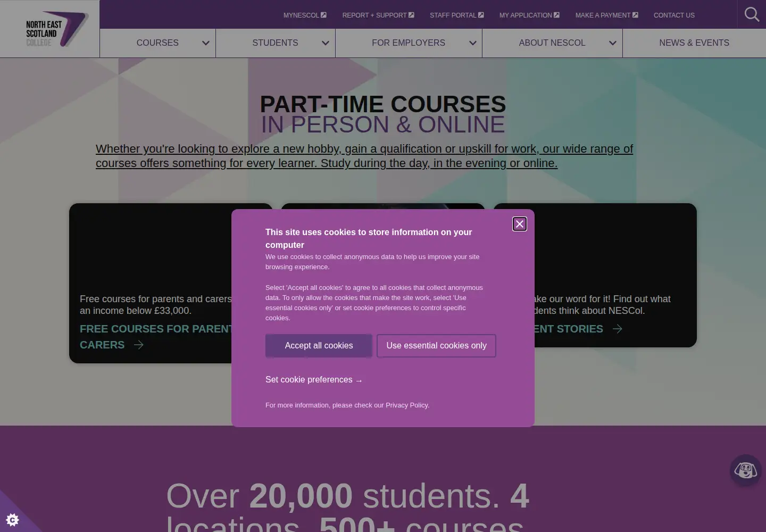Open the Privacy Policy link

406,405
